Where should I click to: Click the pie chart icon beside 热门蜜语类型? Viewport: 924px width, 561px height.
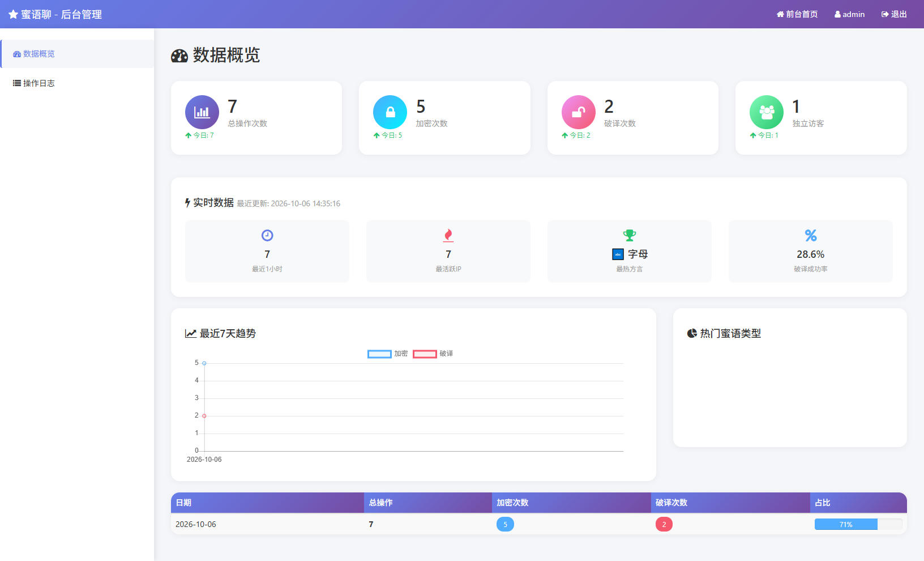[x=692, y=333]
